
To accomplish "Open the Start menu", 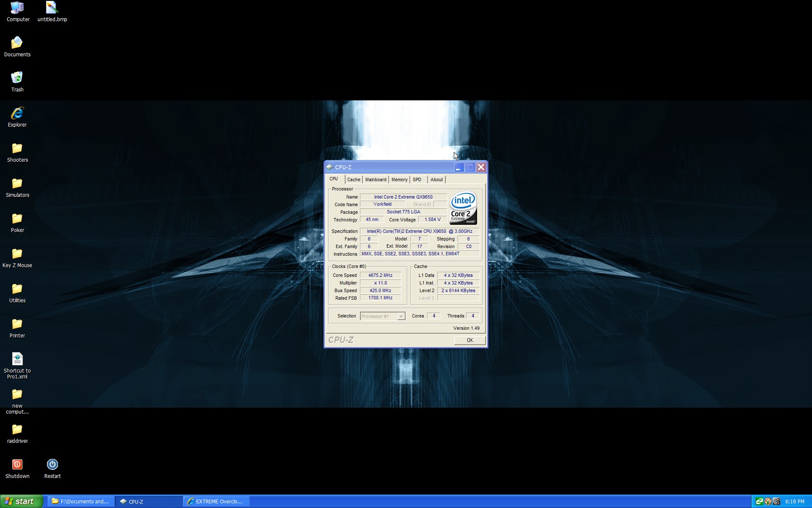I will (x=21, y=502).
